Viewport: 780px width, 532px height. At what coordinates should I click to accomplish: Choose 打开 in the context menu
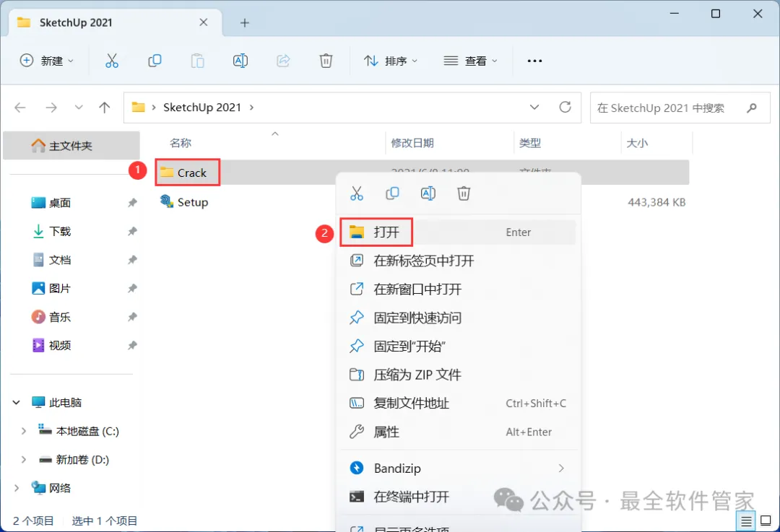(458, 232)
